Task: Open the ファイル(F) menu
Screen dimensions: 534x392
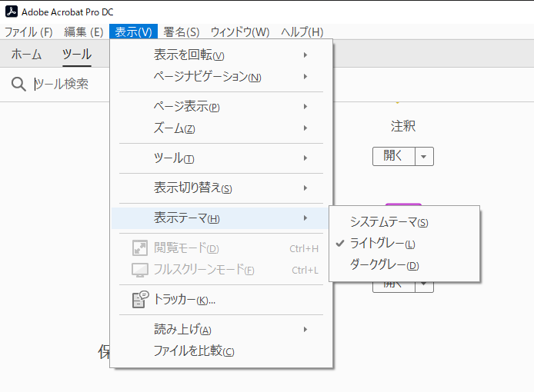Action: tap(28, 32)
